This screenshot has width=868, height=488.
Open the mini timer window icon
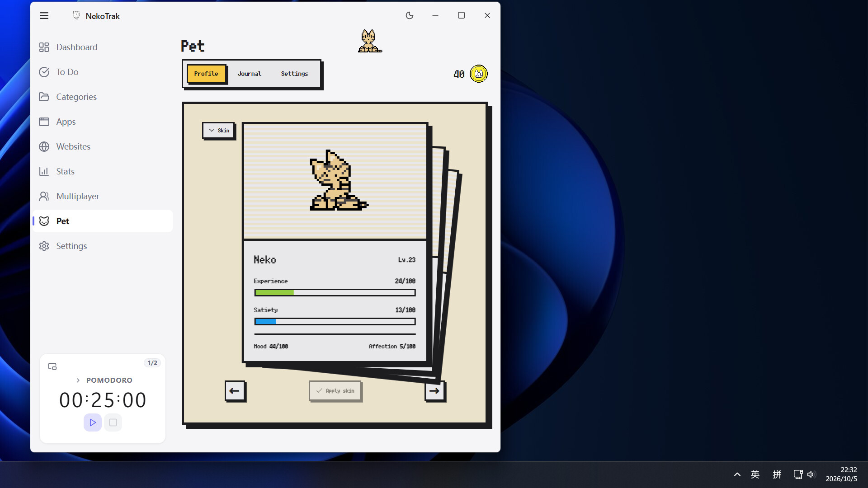coord(52,366)
